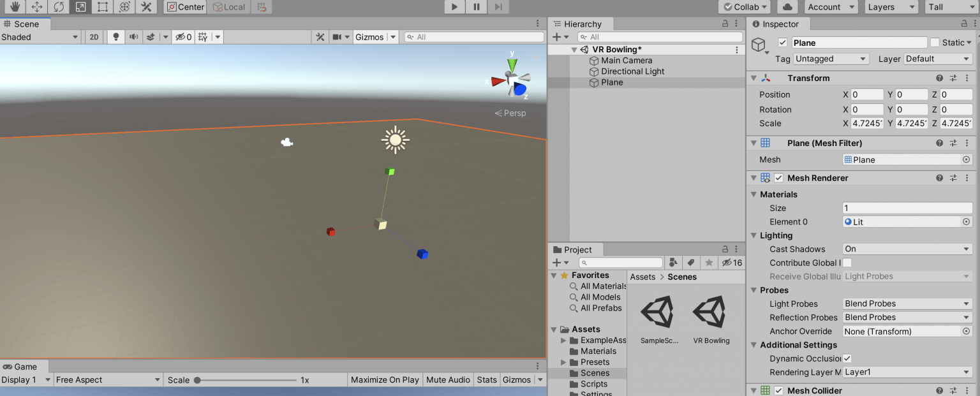Viewport: 980px width, 396px height.
Task: Click the Game view Scale slider
Action: pos(198,379)
